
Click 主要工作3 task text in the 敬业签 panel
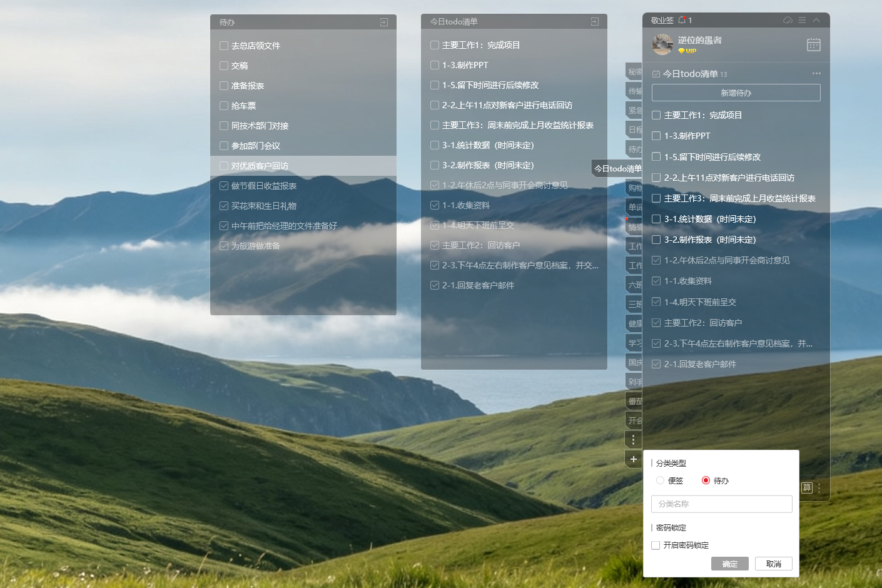click(x=740, y=198)
